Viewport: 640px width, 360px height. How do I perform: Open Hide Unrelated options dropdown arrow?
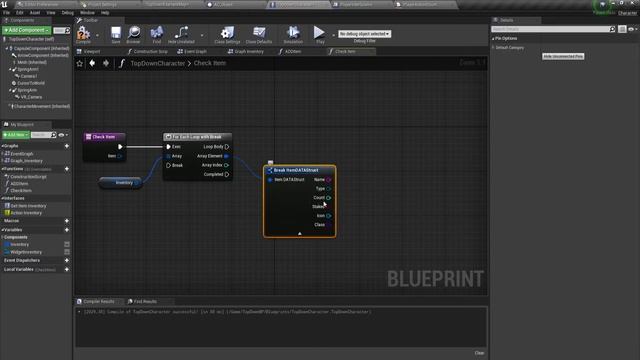[x=202, y=36]
